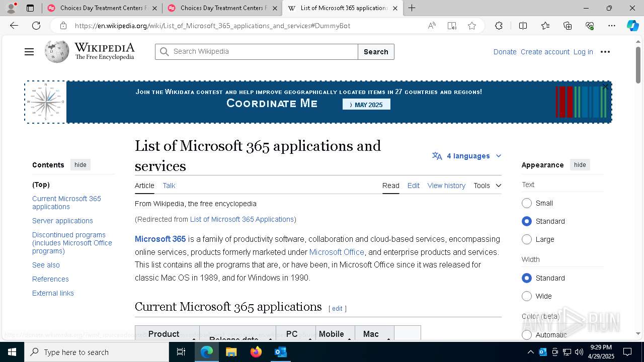Open Outlook from the taskbar
Viewport: 644px width, 362px height.
pos(281,352)
